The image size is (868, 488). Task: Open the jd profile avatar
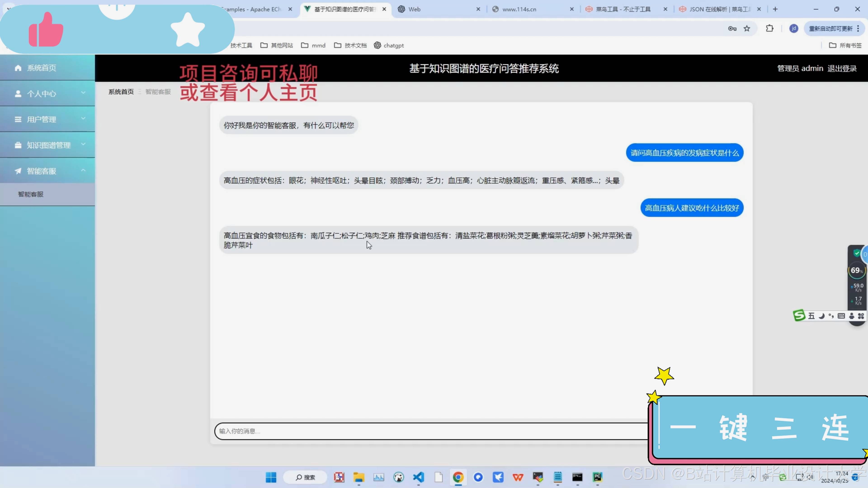tap(794, 29)
